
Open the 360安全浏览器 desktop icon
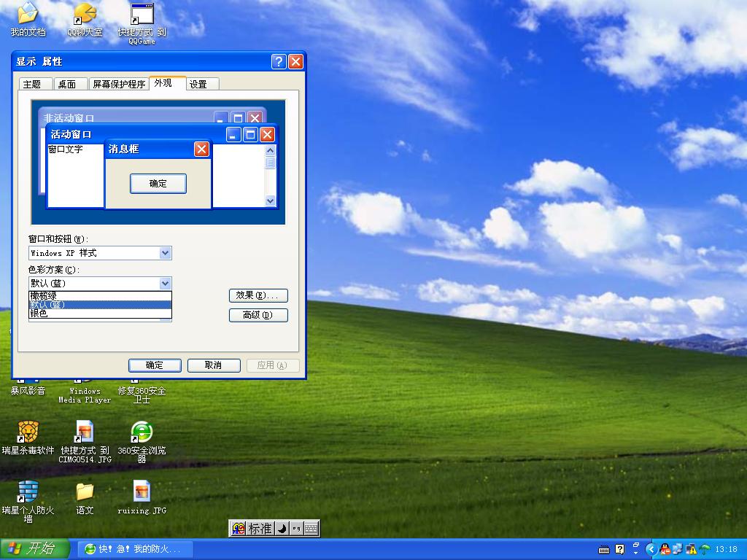point(142,432)
